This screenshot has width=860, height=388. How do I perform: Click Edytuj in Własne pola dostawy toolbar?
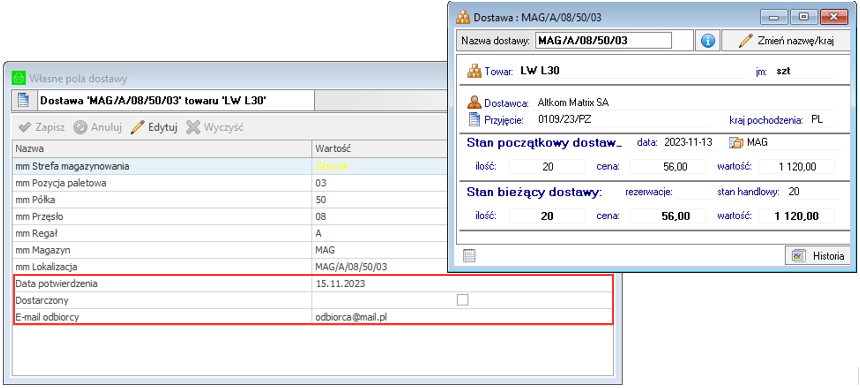pos(154,127)
